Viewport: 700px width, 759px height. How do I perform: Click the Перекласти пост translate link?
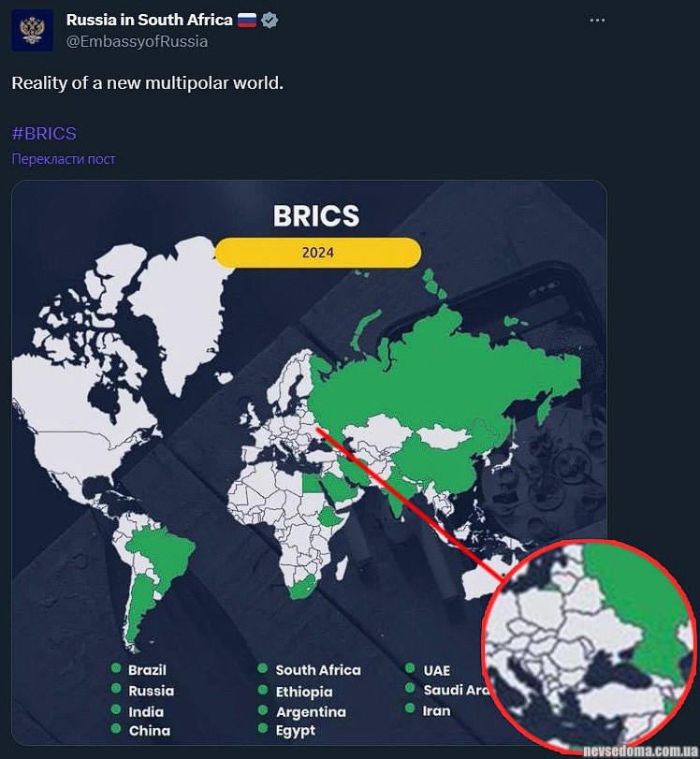[64, 159]
